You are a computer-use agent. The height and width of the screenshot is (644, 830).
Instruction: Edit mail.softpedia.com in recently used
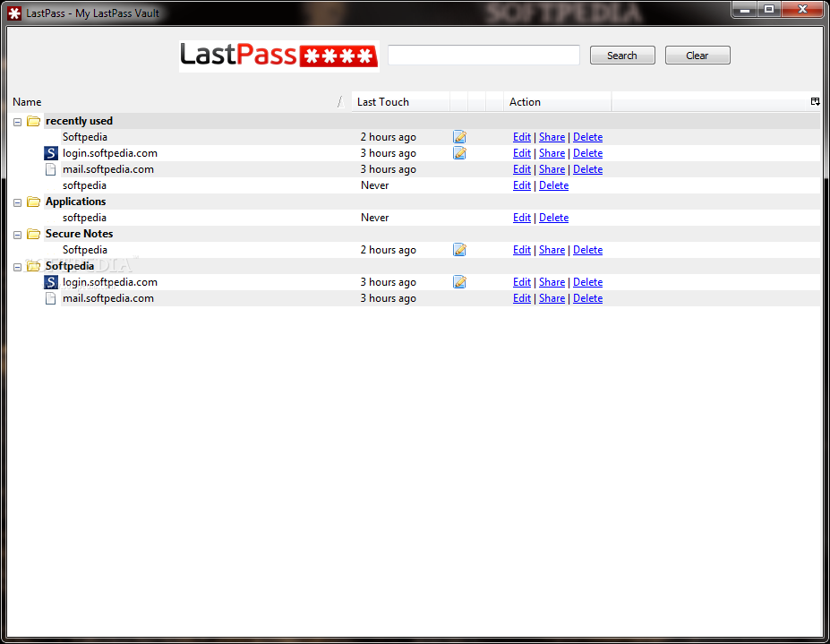click(521, 169)
